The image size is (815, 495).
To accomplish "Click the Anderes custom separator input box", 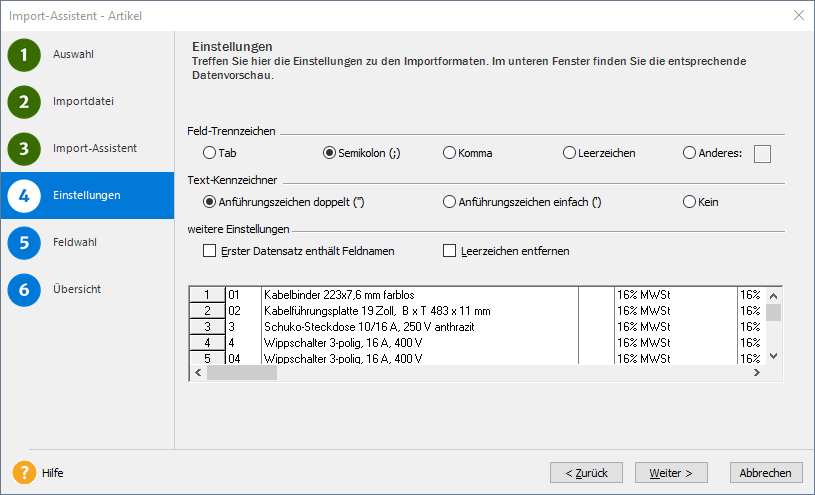I will pos(763,153).
